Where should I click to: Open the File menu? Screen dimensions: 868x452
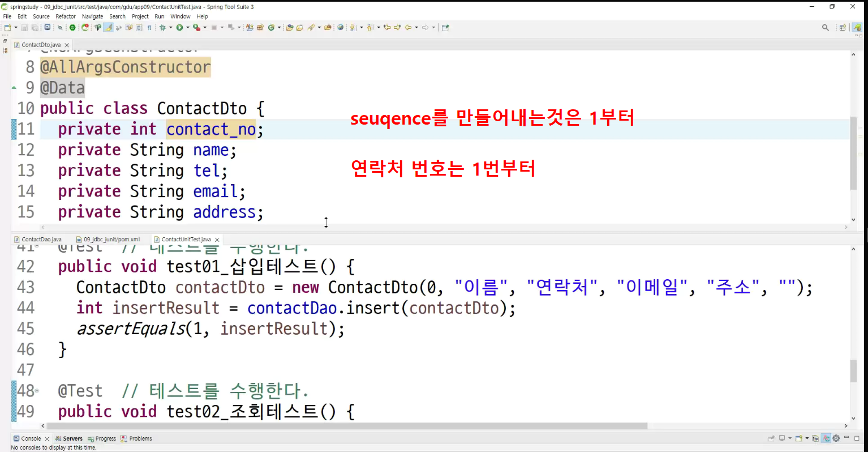pos(7,16)
